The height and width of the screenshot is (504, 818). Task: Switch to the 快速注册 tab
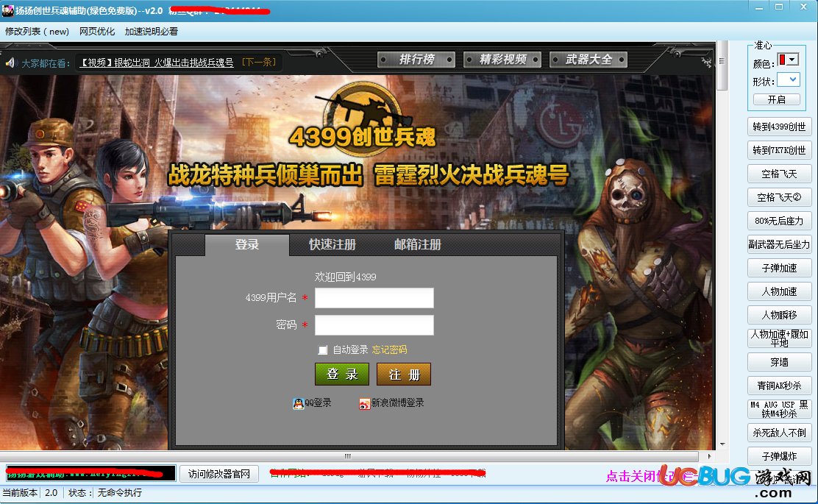tap(332, 245)
